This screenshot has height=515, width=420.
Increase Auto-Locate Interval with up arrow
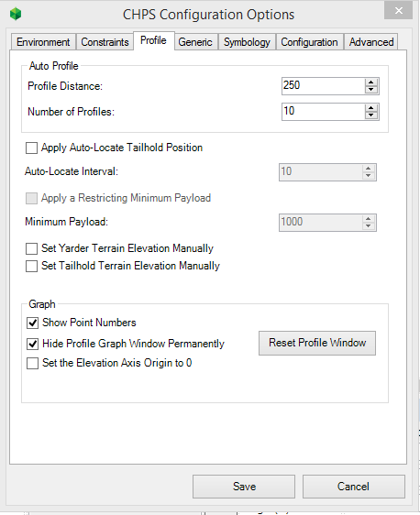coord(369,169)
